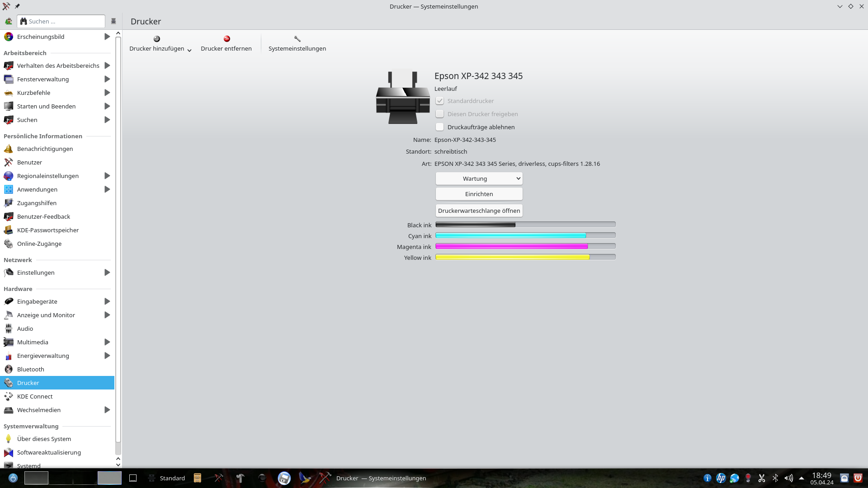The image size is (868, 488).
Task: Expand hidden tray icons arrow
Action: click(802, 478)
